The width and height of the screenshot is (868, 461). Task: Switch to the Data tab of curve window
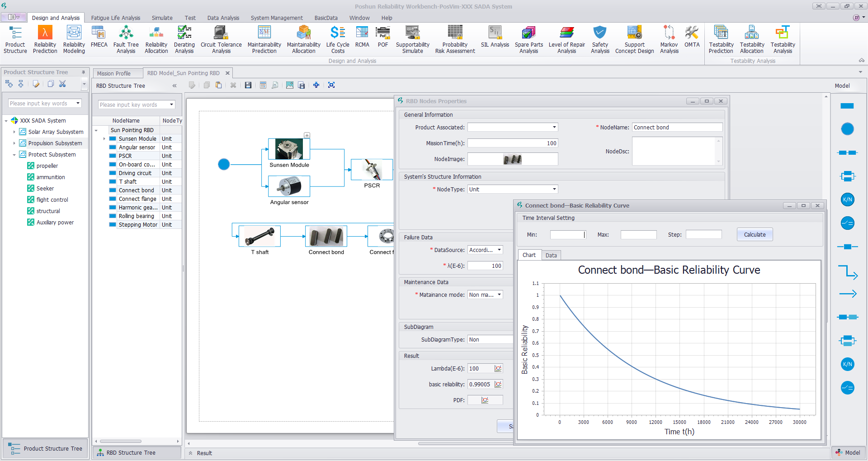551,256
